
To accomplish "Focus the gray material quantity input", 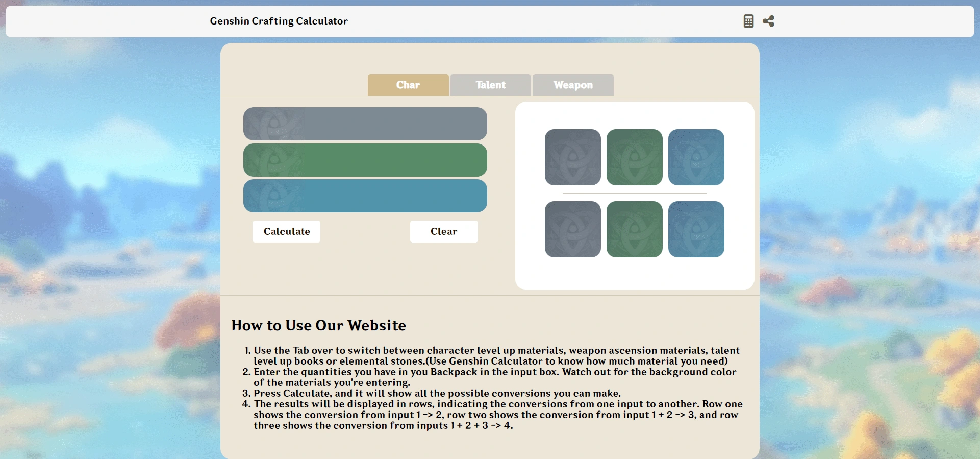I will pos(365,124).
